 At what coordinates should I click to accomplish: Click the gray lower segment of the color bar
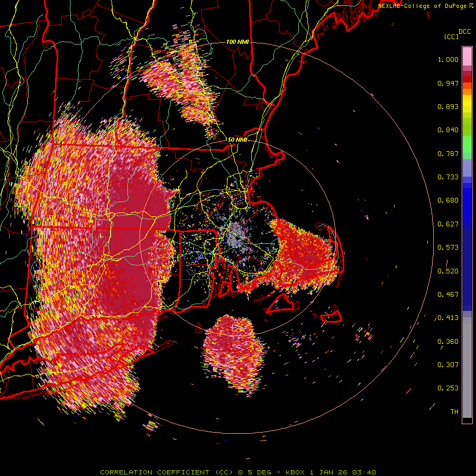coord(467,368)
